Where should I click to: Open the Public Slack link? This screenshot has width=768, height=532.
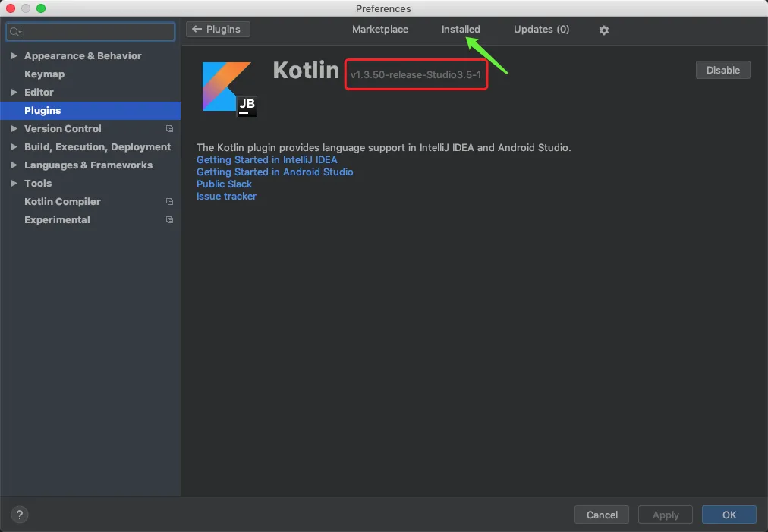(225, 184)
